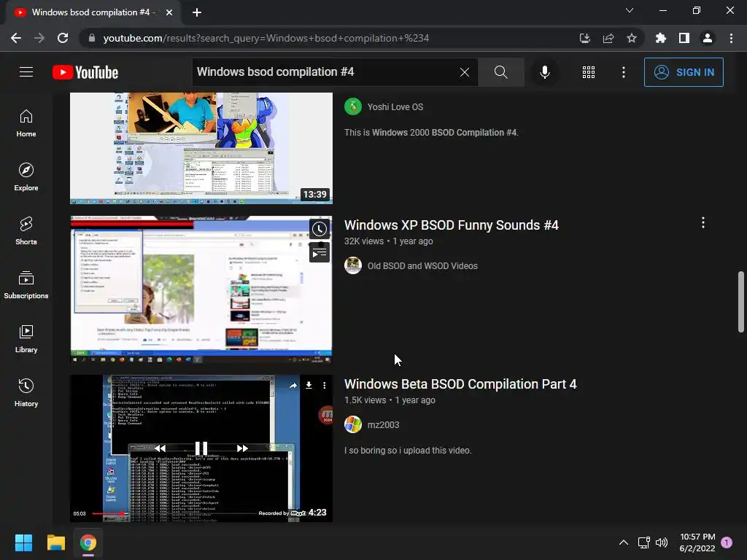Open Old BSOD and WSOD Videos channel
The width and height of the screenshot is (747, 560).
click(x=422, y=266)
